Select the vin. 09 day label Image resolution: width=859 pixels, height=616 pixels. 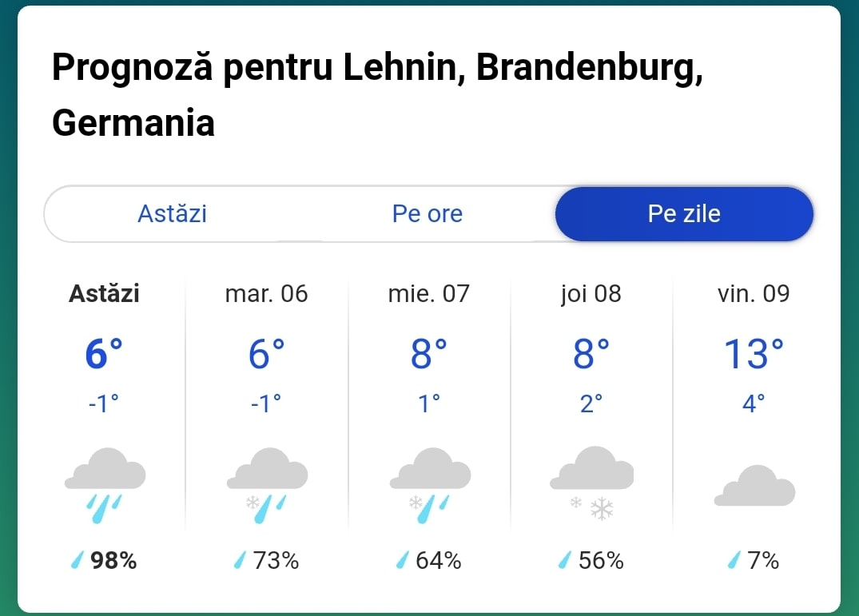pyautogui.click(x=754, y=294)
